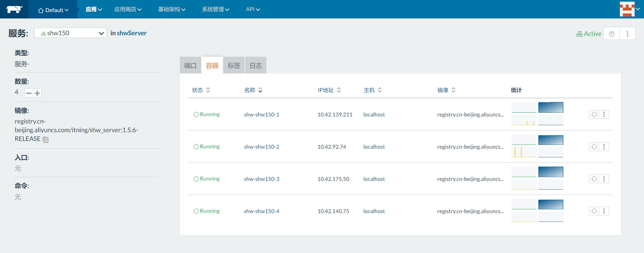Click Running status of shw-shw150-1

207,114
